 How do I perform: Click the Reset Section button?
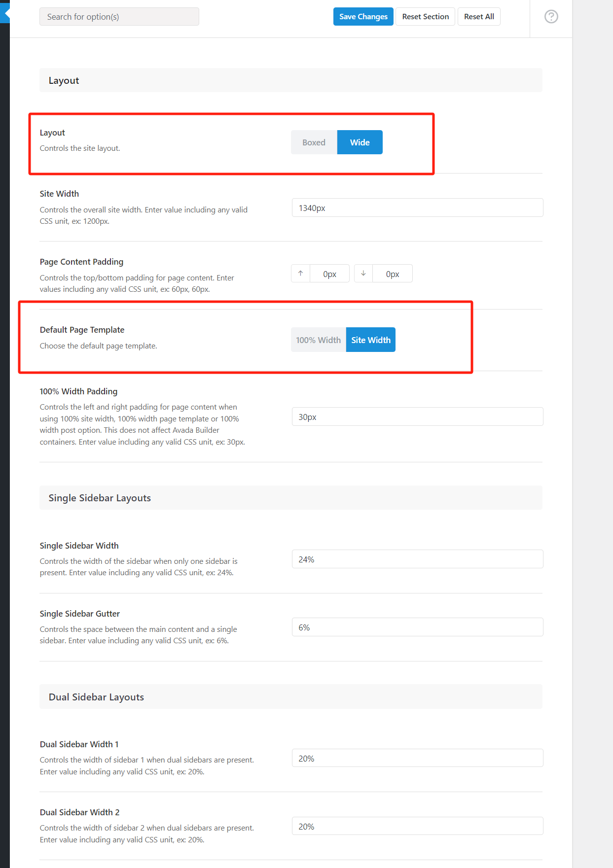pyautogui.click(x=425, y=17)
